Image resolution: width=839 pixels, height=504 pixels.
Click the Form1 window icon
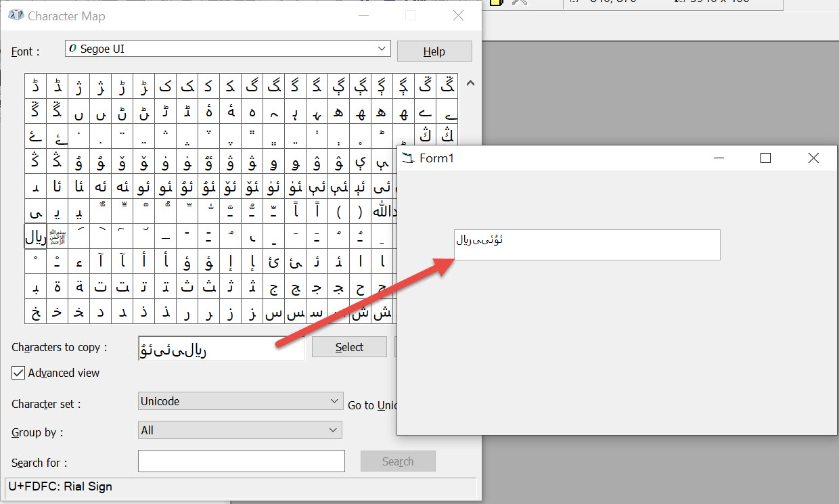407,158
